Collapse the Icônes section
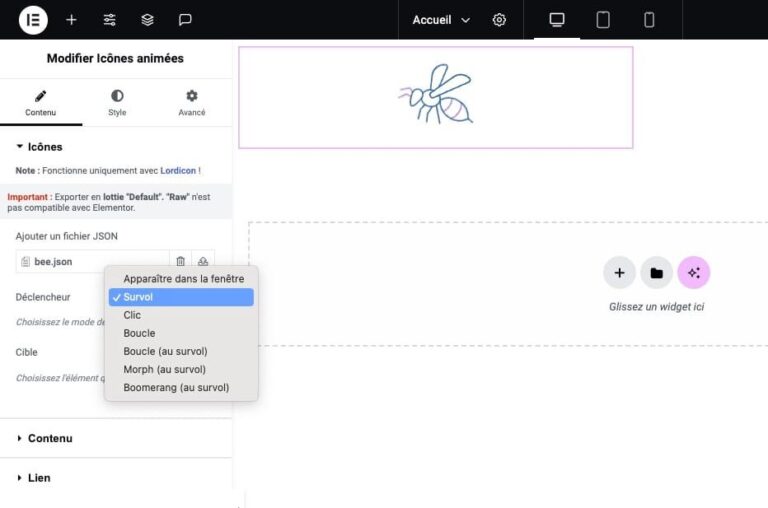Viewport: 768px width, 508px height. point(39,147)
